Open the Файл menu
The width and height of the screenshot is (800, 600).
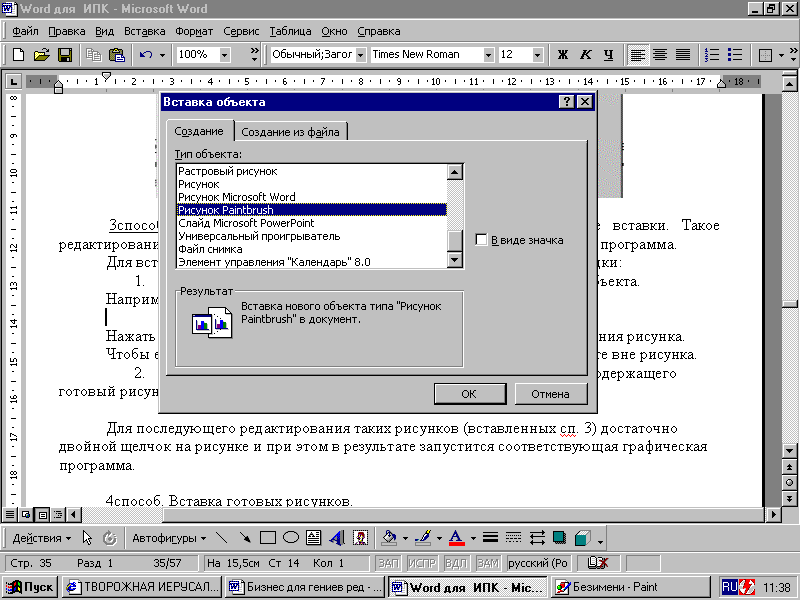point(25,31)
